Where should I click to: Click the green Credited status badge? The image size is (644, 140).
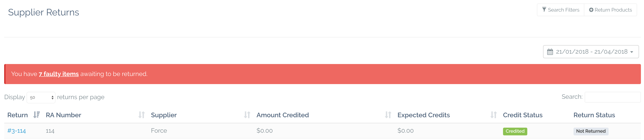[x=515, y=132]
